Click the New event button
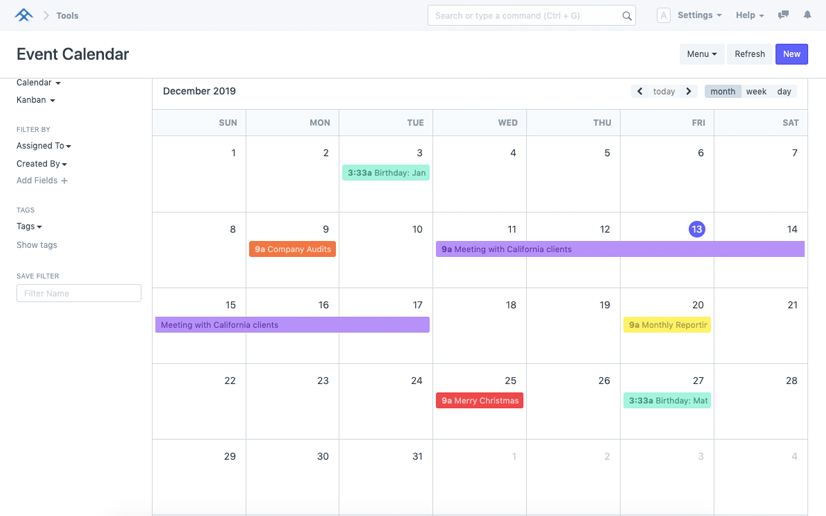The image size is (826, 516). 791,54
